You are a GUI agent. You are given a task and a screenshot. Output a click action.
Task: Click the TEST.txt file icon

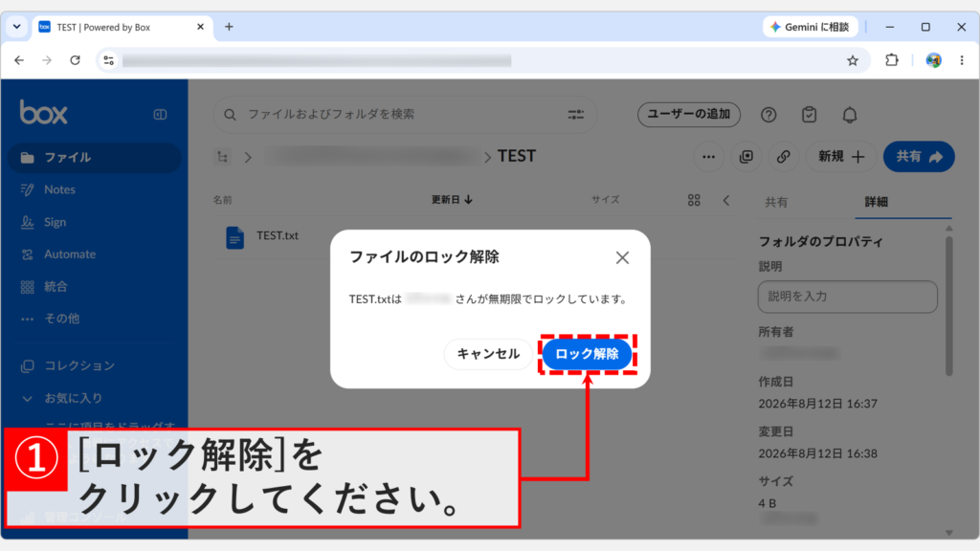[235, 237]
